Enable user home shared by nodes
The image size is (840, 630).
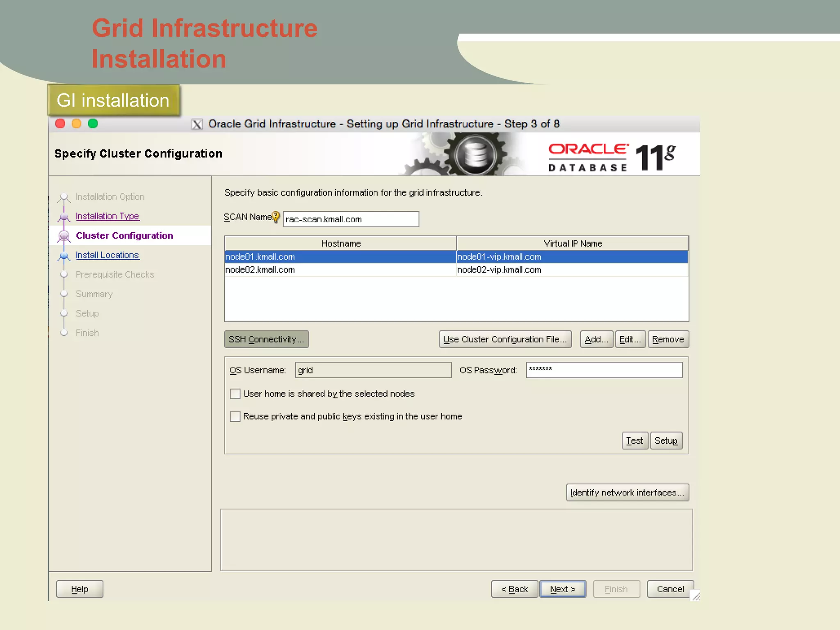pyautogui.click(x=235, y=394)
